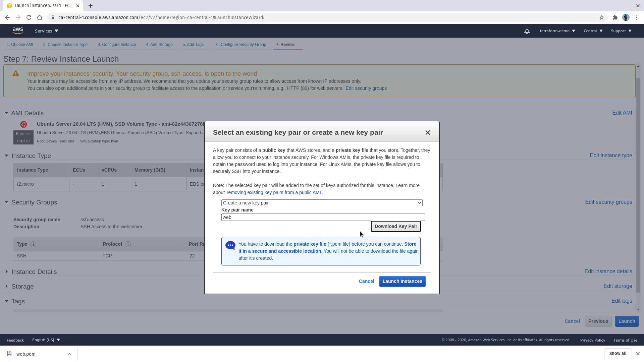The image size is (644, 362).
Task: Open removing existing key pairs link
Action: [x=274, y=193]
